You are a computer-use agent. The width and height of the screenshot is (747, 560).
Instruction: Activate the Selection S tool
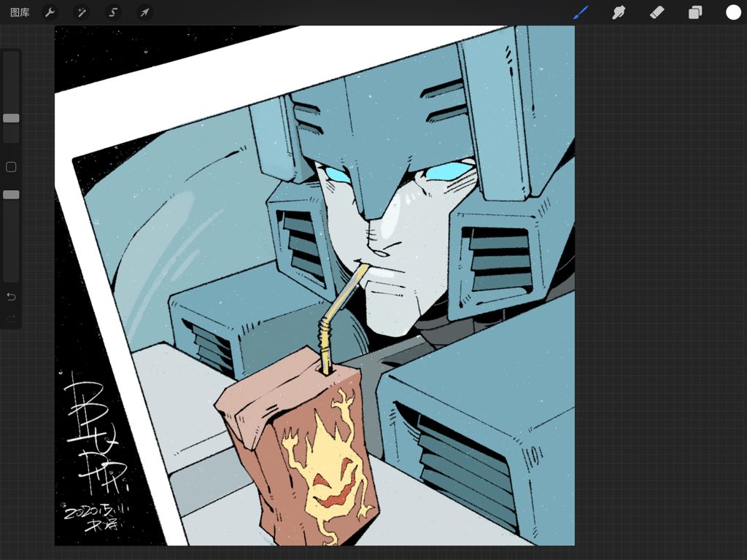tap(113, 12)
